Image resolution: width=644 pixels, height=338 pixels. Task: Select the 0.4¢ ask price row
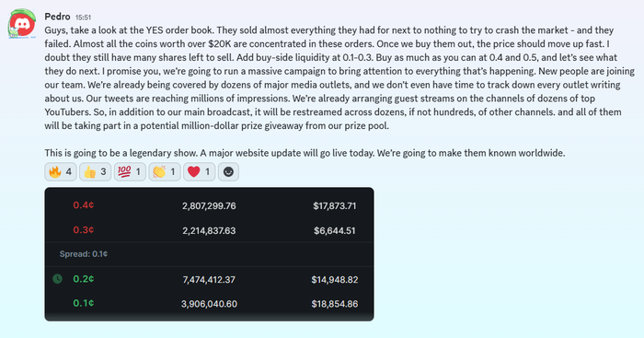(209, 205)
